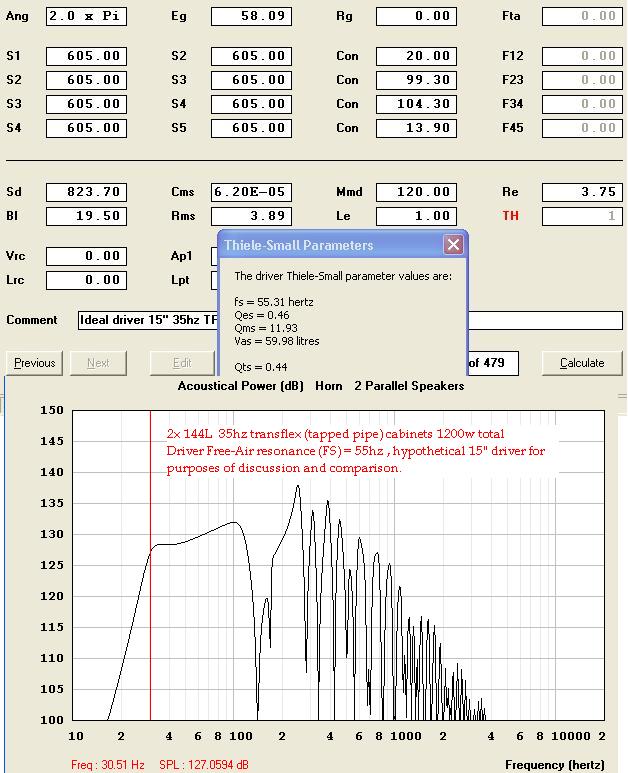Click the S4 field in the second column

[251, 104]
